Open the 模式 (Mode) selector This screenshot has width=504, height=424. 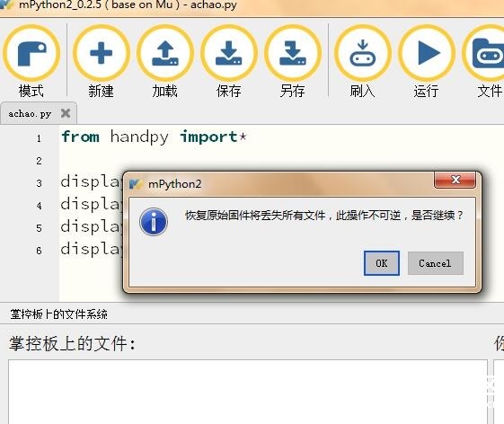(31, 61)
